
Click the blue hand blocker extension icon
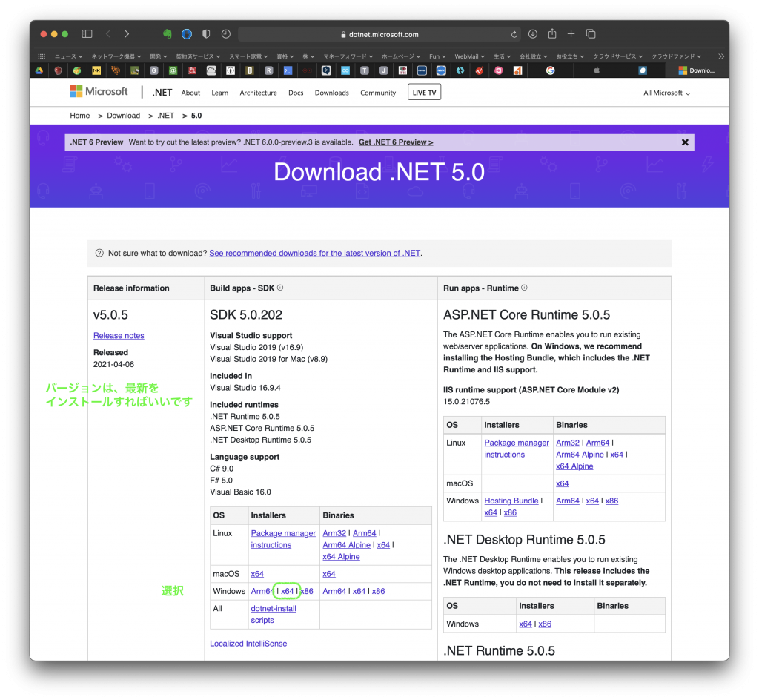click(187, 34)
